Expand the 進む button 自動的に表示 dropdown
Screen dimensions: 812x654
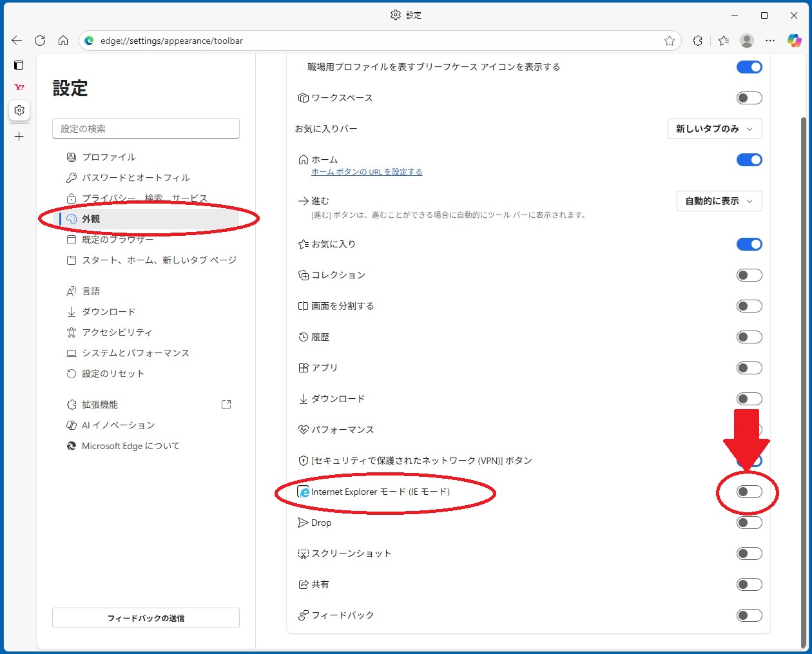pos(719,201)
